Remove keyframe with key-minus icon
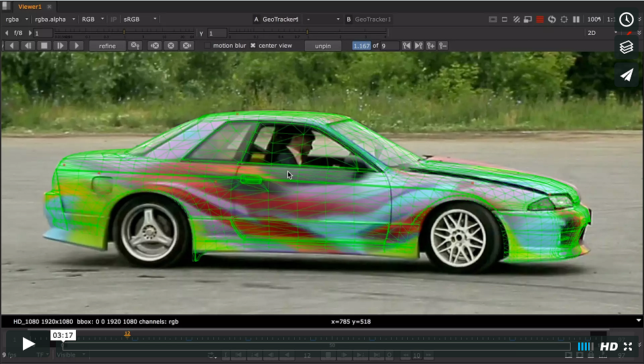Viewport: 644px width, 364px height. 443,46
